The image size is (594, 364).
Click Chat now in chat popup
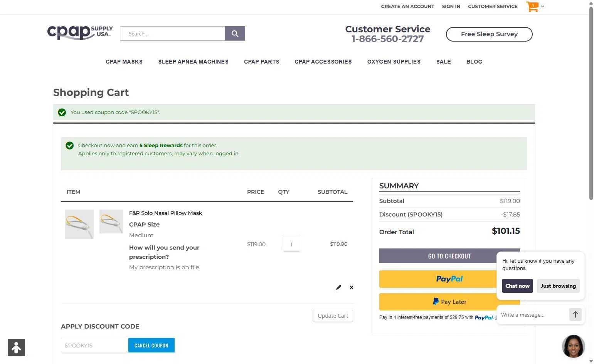click(517, 286)
